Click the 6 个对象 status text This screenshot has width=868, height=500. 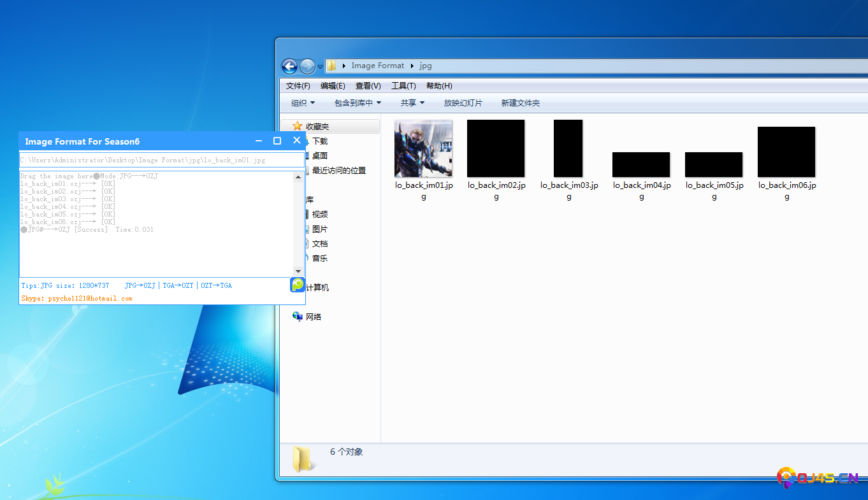pos(346,452)
